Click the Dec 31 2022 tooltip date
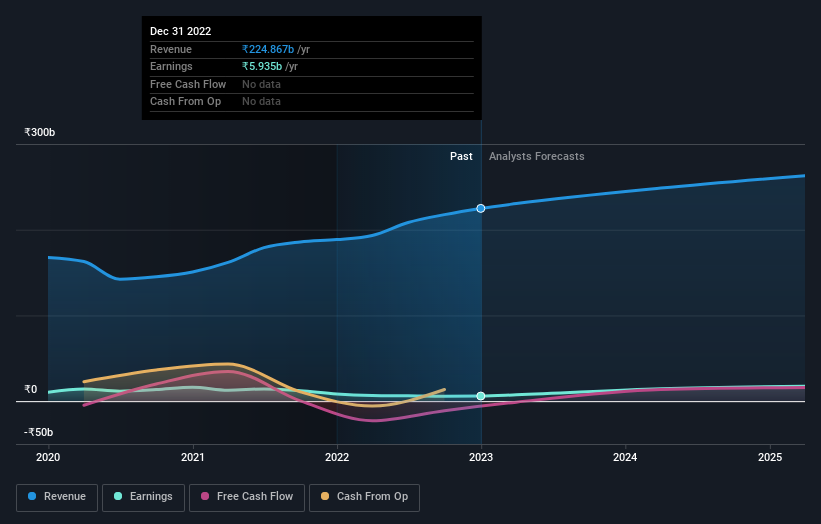 click(181, 31)
